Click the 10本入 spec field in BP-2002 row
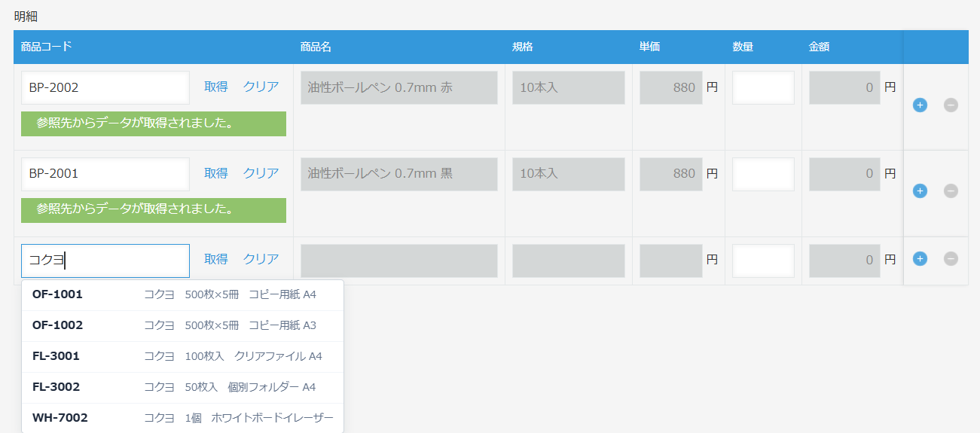The image size is (980, 433). coord(569,87)
